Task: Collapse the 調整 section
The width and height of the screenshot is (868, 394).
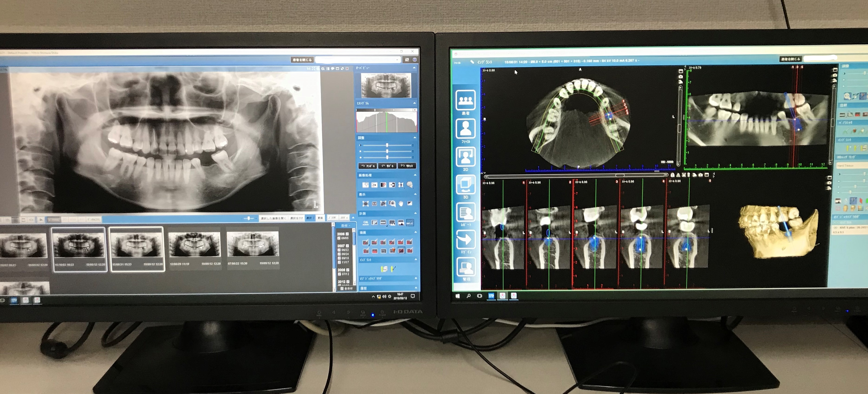Action: [415, 138]
